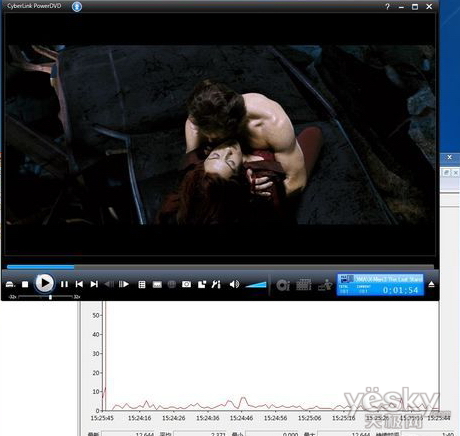Click the disc info icon
This screenshot has width=460, height=436.
283,285
